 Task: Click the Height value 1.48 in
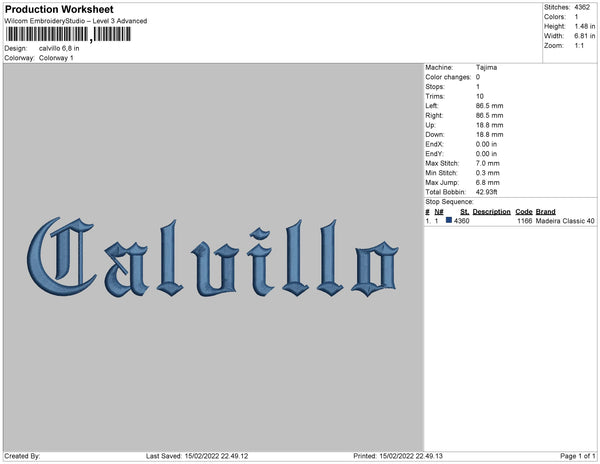pos(585,26)
